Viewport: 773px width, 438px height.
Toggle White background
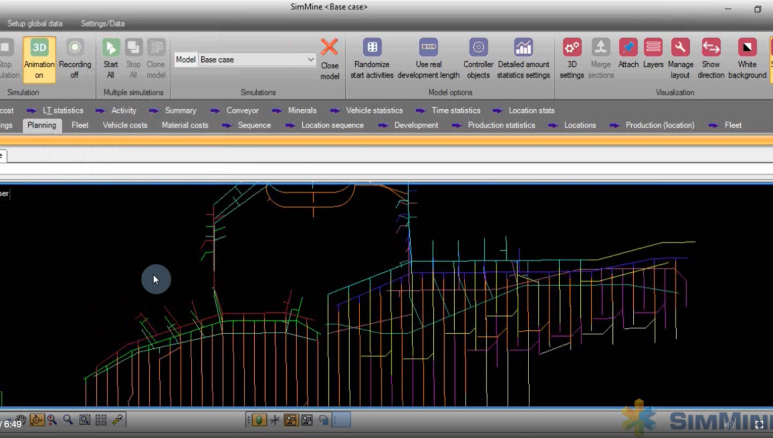(747, 59)
